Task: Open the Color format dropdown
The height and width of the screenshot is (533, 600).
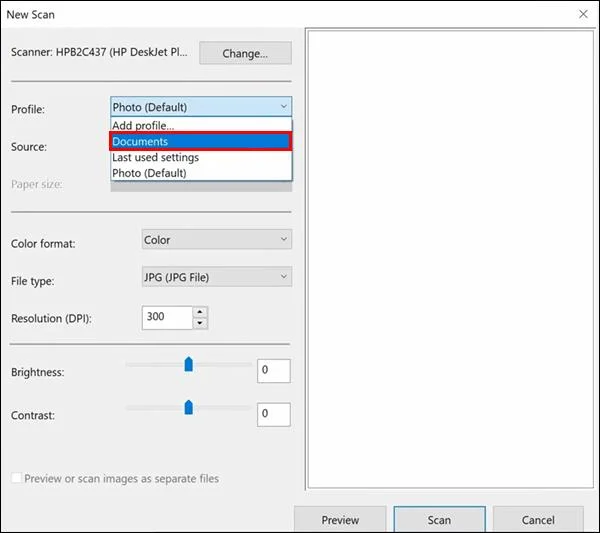Action: click(x=217, y=240)
